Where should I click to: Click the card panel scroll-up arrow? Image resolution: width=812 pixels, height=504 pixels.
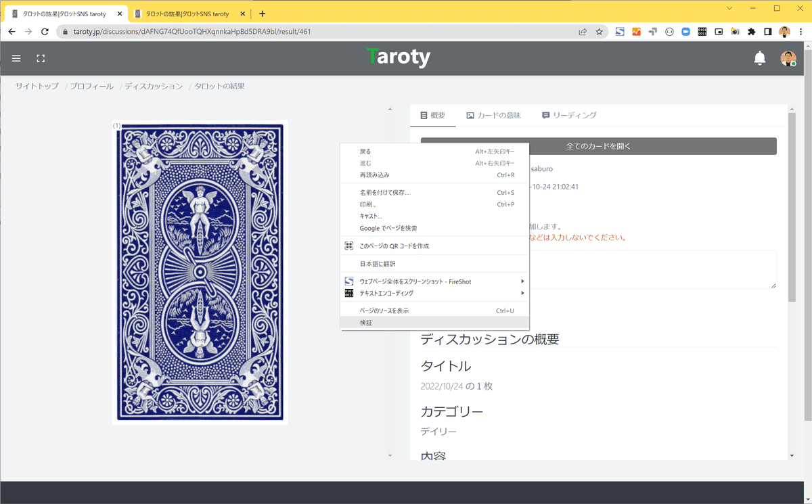(x=390, y=108)
